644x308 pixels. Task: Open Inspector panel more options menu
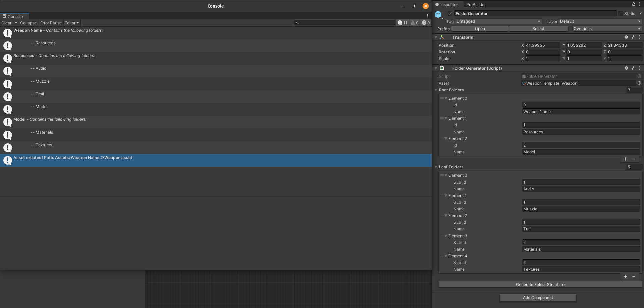click(x=639, y=4)
